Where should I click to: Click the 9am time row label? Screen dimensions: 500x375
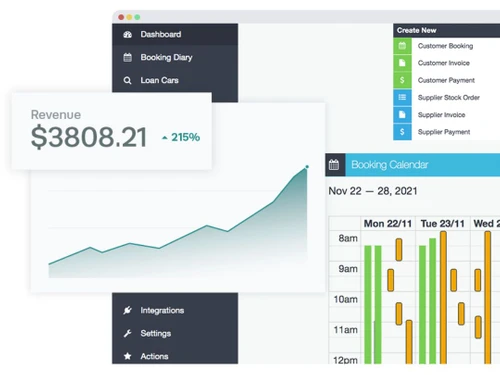(348, 269)
